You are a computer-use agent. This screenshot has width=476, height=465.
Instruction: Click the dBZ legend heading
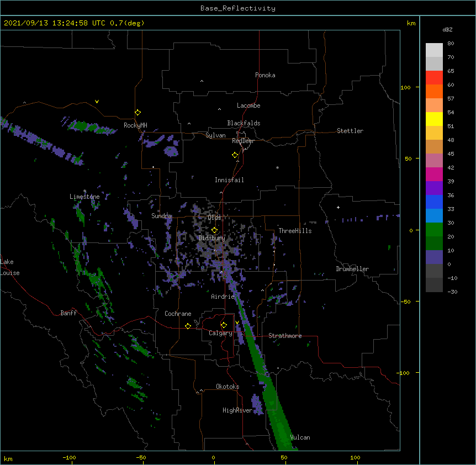(447, 30)
